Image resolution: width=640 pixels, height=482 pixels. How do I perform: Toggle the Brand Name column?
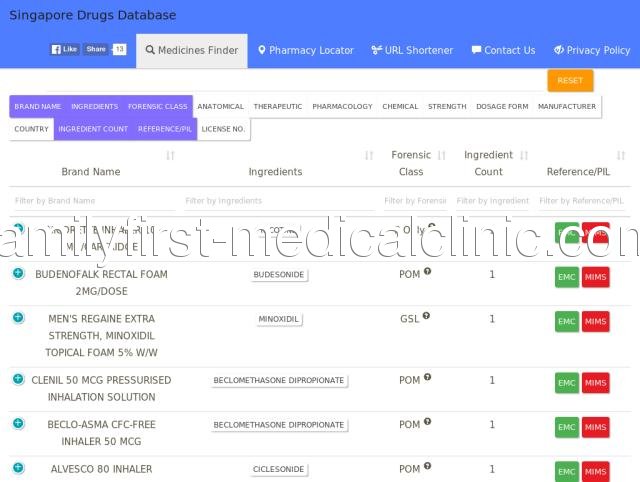38,107
